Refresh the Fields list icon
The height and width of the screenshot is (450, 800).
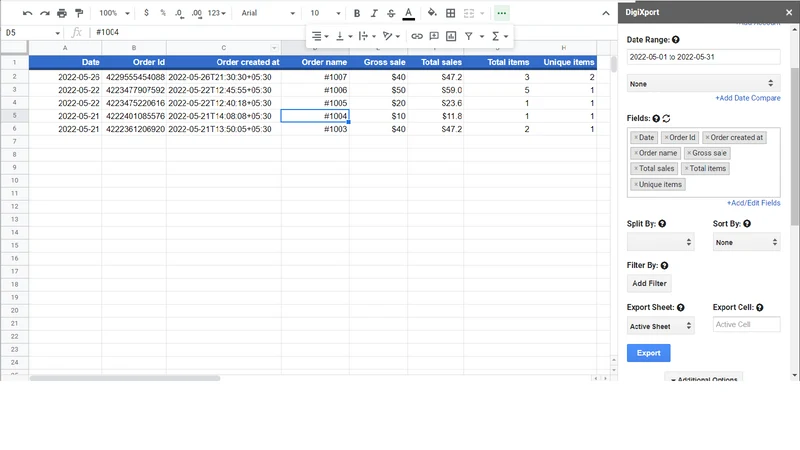666,118
